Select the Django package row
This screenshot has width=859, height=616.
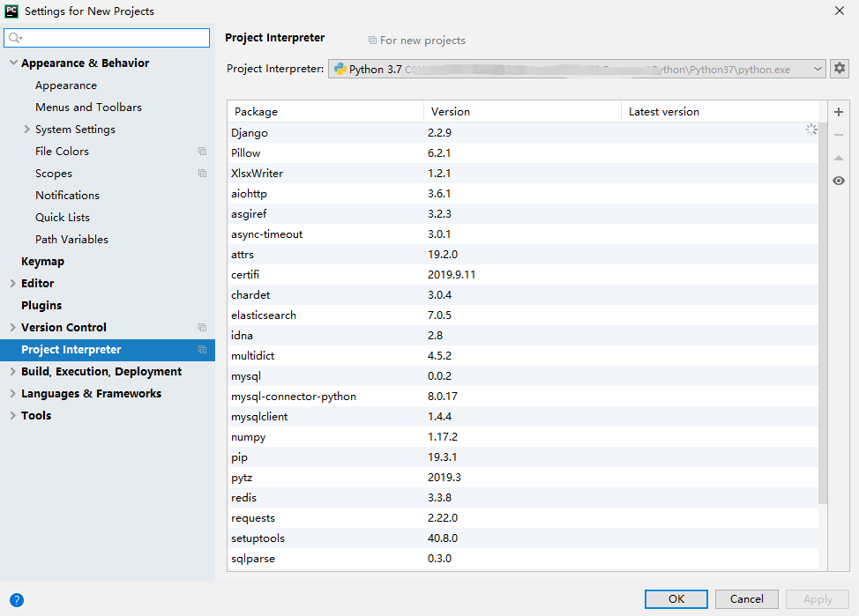pyautogui.click(x=523, y=132)
